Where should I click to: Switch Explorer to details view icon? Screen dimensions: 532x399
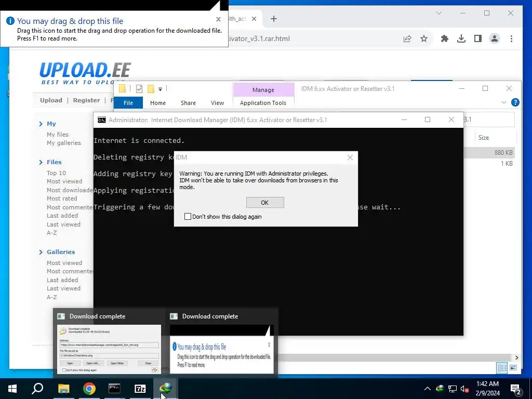[x=502, y=368]
